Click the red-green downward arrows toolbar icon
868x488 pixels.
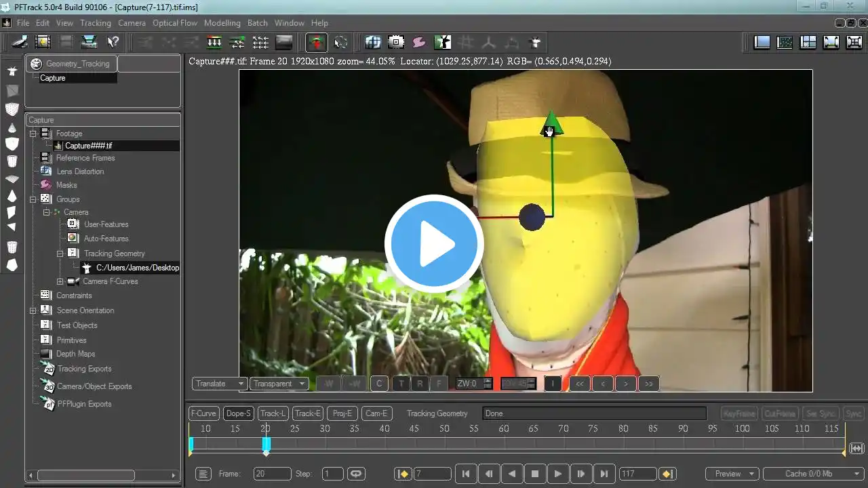pos(214,42)
